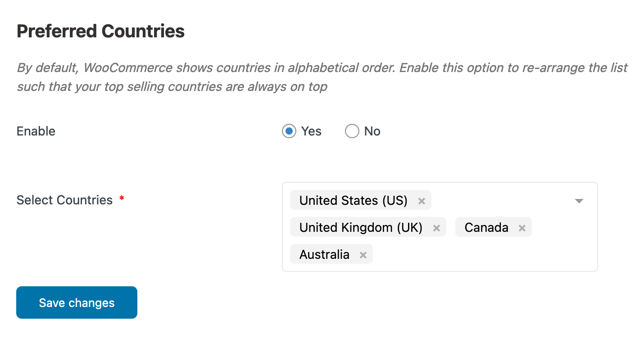The image size is (644, 343).
Task: Click the dropdown arrow to show country list
Action: (579, 201)
